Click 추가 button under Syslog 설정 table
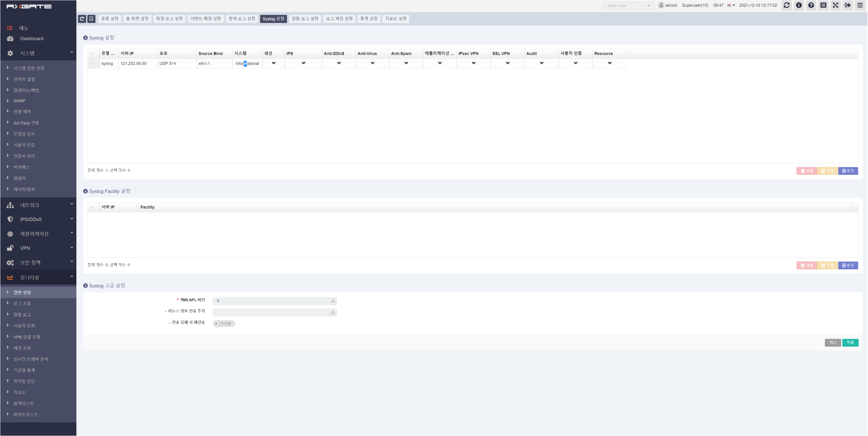Screen dimensions: 868x436 pos(848,171)
